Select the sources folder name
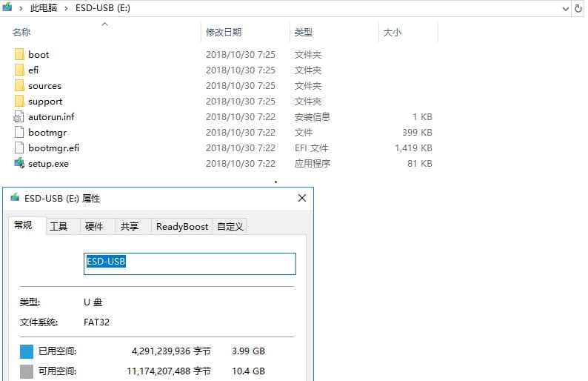Viewport: 588px width, 381px height. [44, 85]
